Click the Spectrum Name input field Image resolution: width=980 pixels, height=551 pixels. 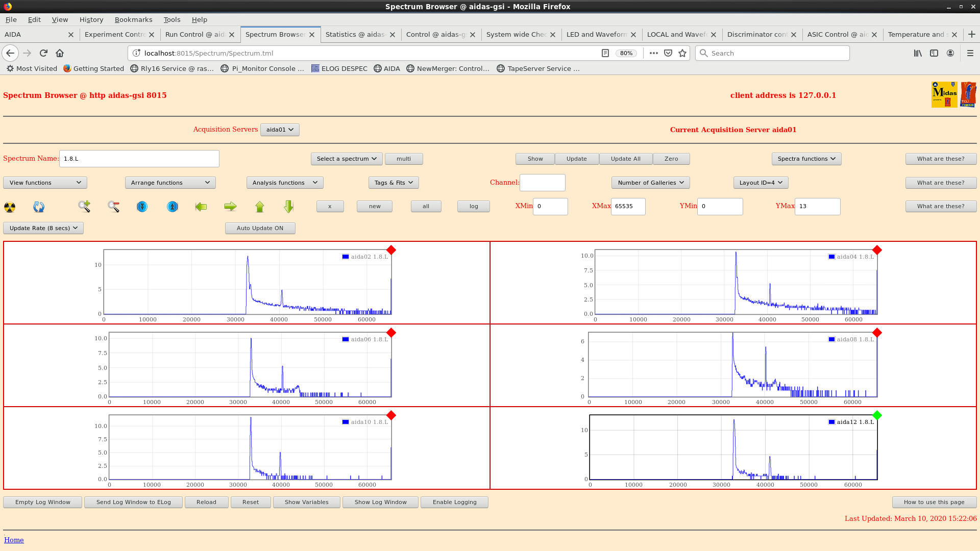pos(139,159)
